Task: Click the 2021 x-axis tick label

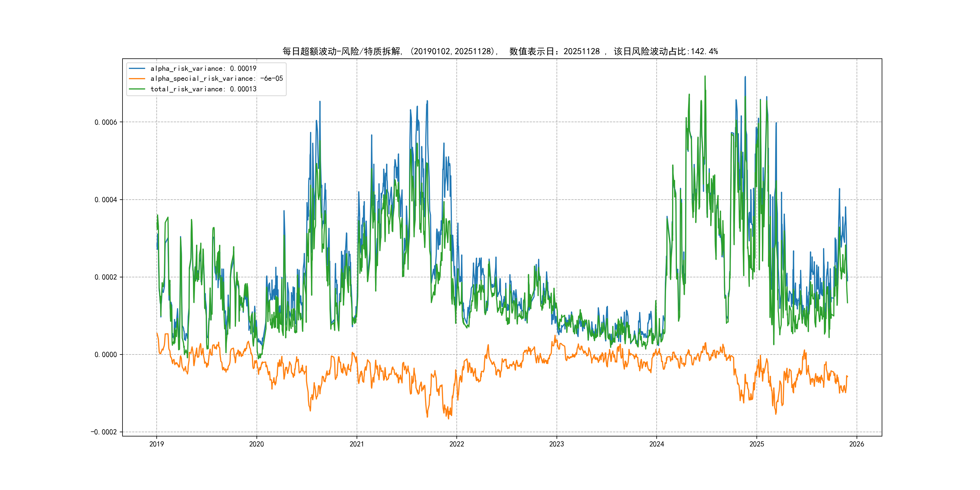Action: (357, 444)
